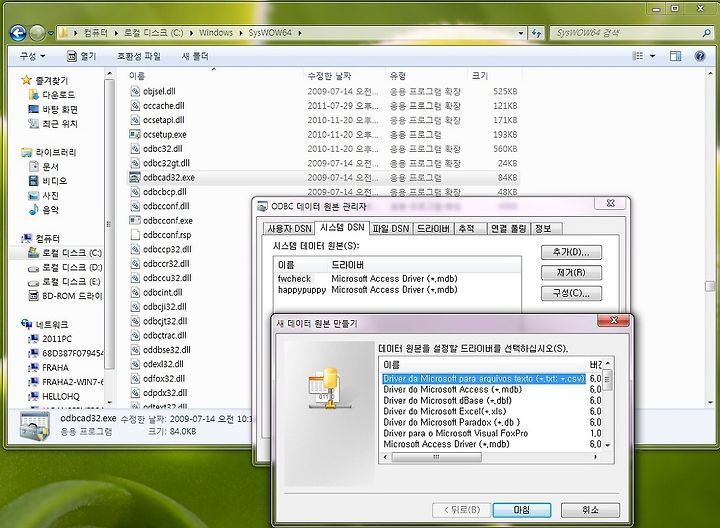Open the 구성 menu in Explorer toolbar
The image size is (720, 528).
click(33, 56)
